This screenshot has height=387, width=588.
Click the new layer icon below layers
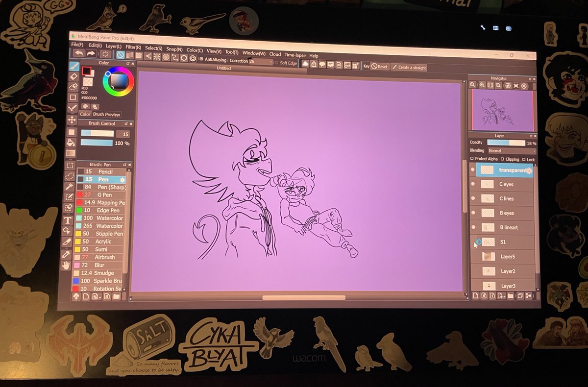(x=475, y=295)
